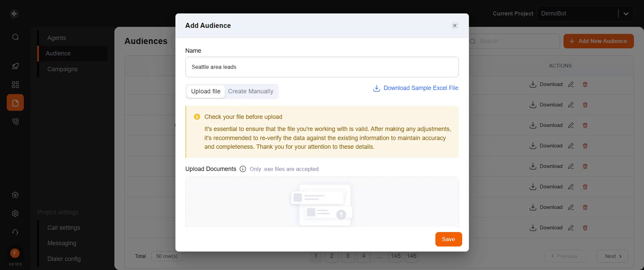Click the edit pencil in the last audience row
The image size is (644, 270).
pyautogui.click(x=571, y=228)
